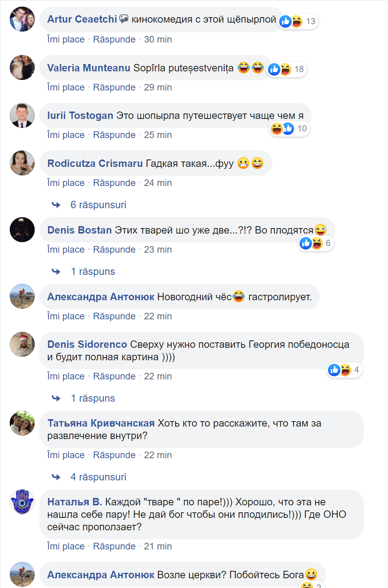Click the chat badge icon after Artur Ceaetchi
The height and width of the screenshot is (588, 388).
coord(124,19)
